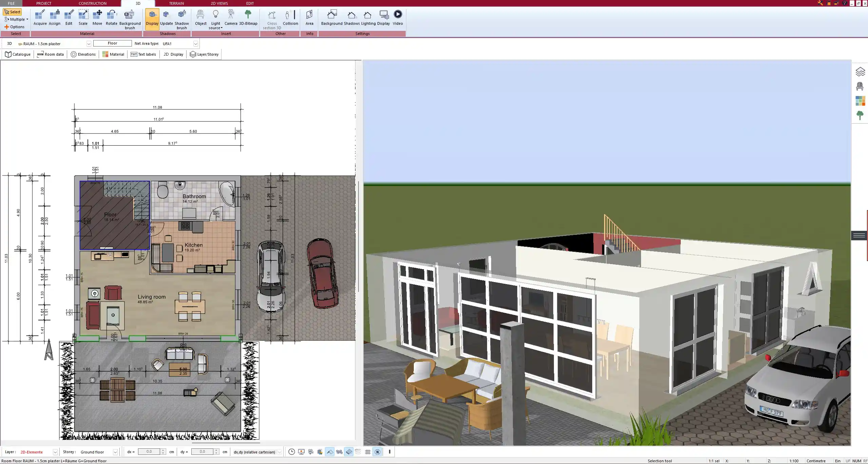868x464 pixels.
Task: Insert a Camera into the scene
Action: pyautogui.click(x=231, y=17)
